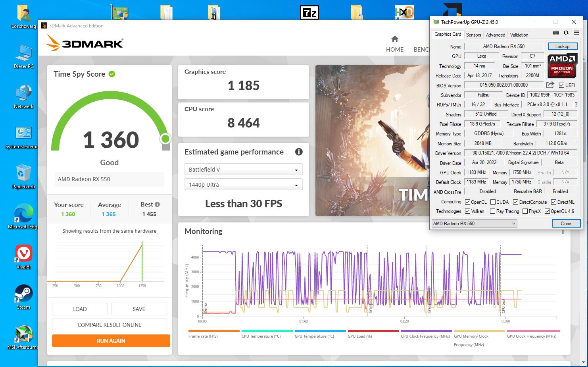Image resolution: width=588 pixels, height=367 pixels.
Task: Toggle DirectML checkbox
Action: tap(553, 202)
